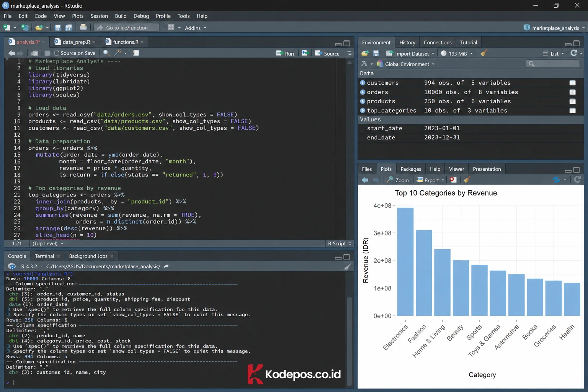Click the New File icon in main toolbar

(x=7, y=28)
